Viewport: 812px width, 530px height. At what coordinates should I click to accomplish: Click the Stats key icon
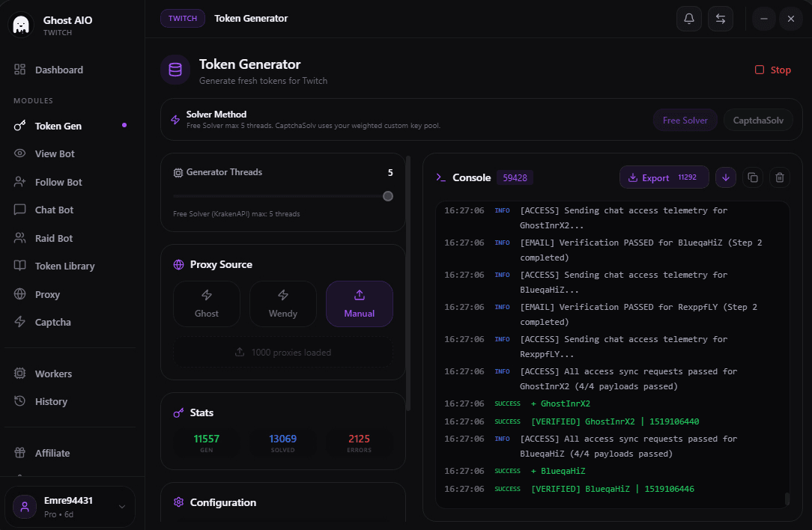point(179,413)
